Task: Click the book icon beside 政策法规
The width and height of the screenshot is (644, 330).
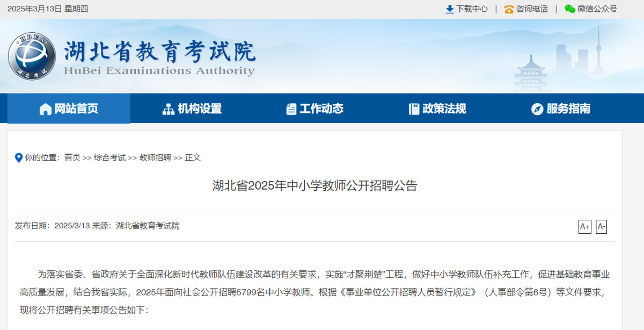Action: 414,109
